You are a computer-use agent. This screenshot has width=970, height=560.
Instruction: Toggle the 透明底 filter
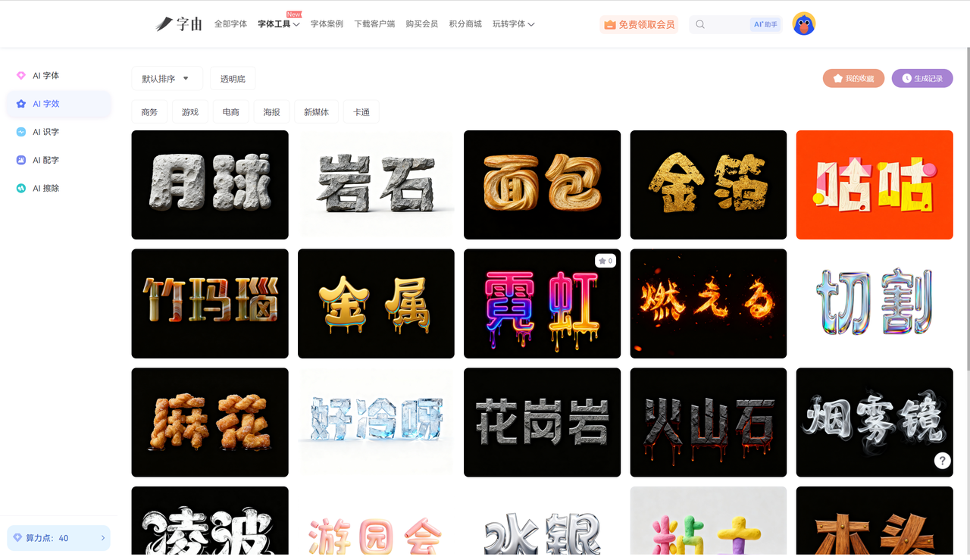pyautogui.click(x=233, y=79)
